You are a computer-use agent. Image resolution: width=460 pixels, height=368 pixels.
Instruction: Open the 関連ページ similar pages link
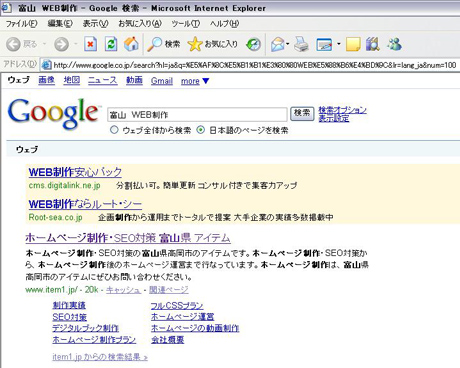[x=169, y=290]
